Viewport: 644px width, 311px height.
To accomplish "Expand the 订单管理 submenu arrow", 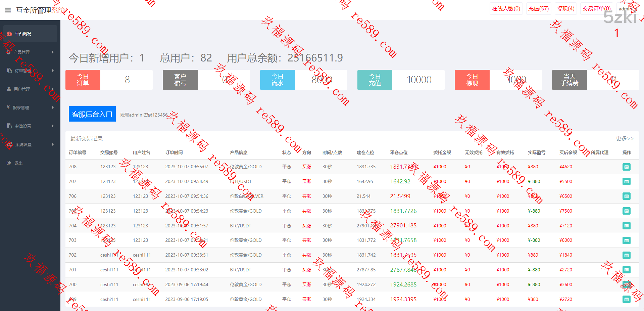I will click(53, 71).
